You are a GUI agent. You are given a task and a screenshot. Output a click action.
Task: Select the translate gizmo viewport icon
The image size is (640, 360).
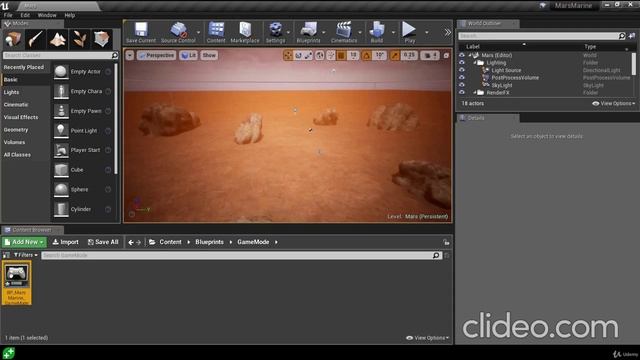[288, 55]
